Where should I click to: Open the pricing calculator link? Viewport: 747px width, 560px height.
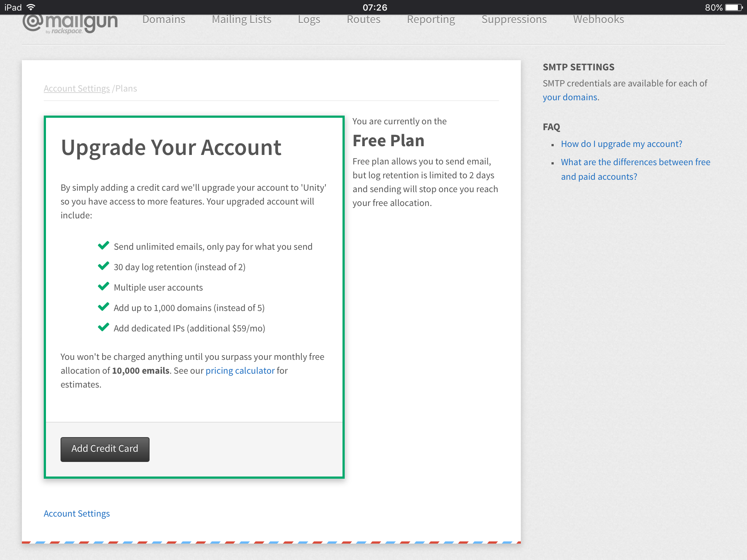point(240,371)
